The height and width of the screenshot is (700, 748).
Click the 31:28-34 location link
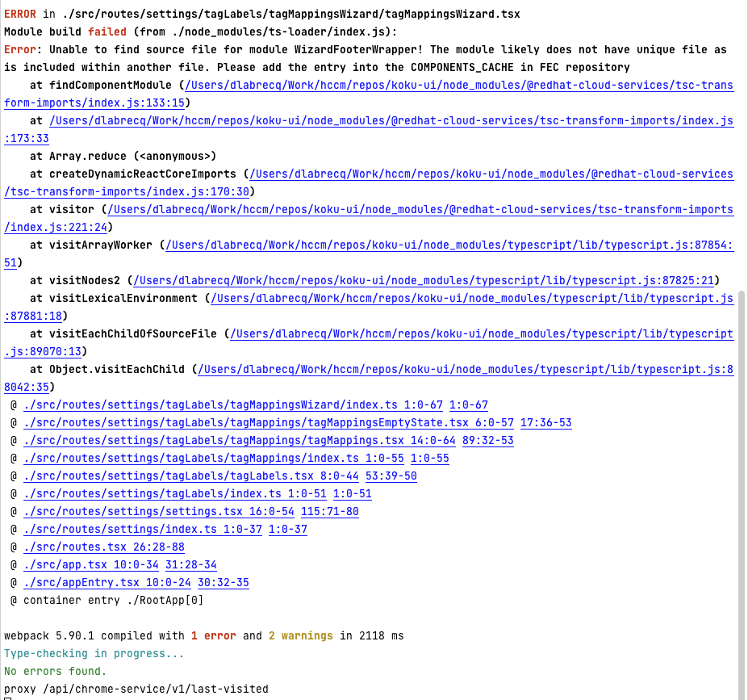tap(190, 565)
